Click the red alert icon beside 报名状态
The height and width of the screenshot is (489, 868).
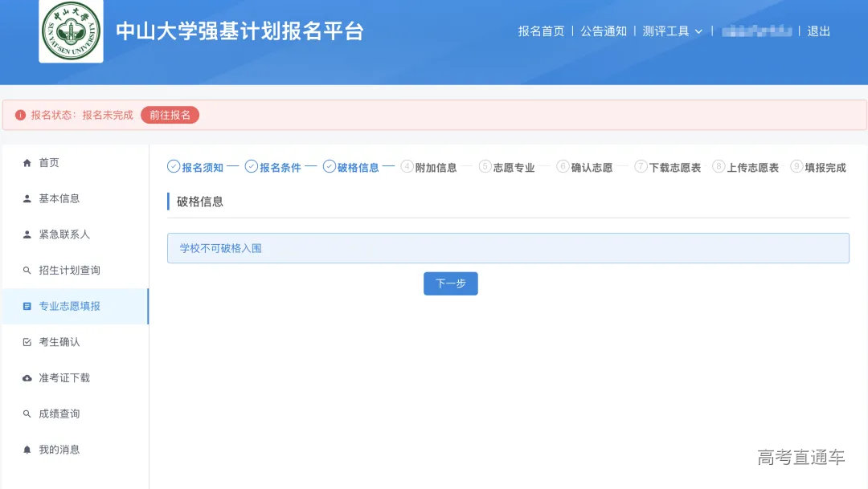click(x=20, y=115)
